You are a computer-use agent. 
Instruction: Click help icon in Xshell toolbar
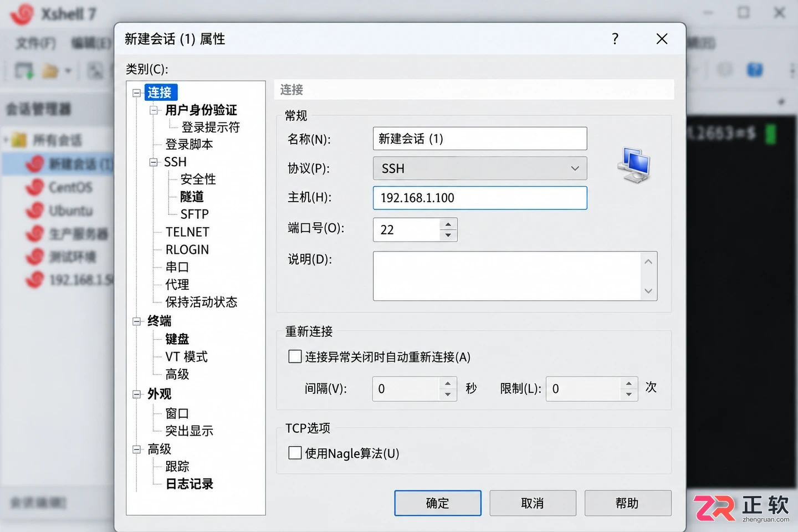coord(755,70)
